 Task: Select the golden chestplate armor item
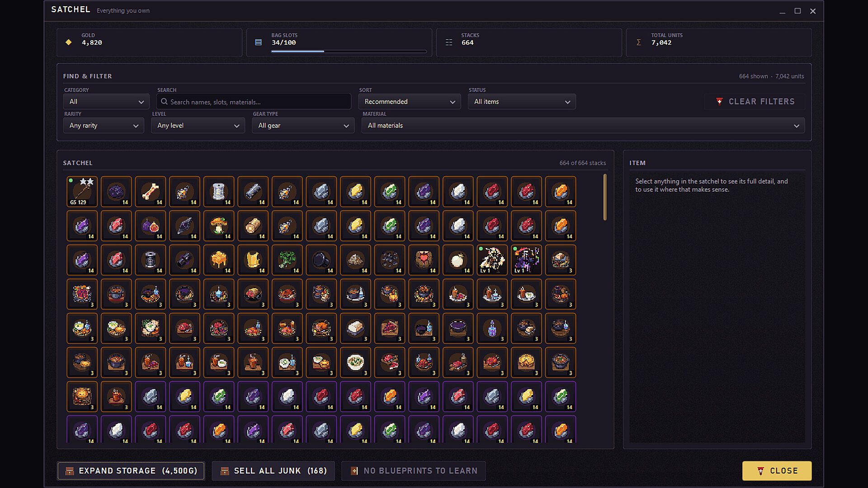(x=253, y=260)
